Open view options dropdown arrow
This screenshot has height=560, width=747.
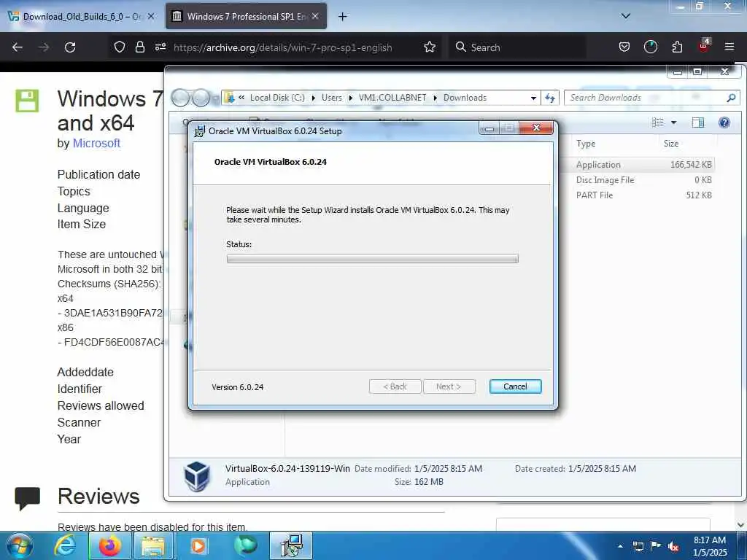click(x=673, y=122)
